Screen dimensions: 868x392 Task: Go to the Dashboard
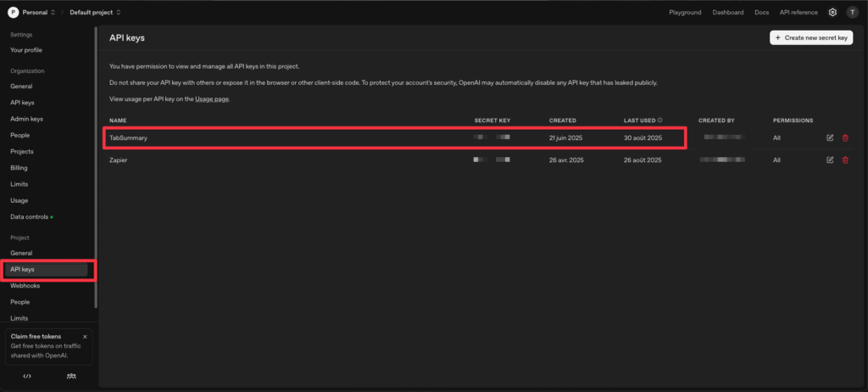[728, 12]
